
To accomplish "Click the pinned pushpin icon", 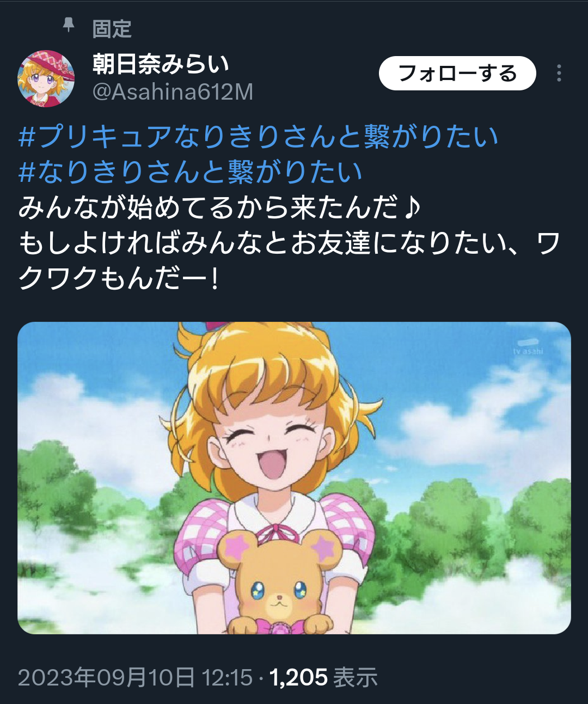I will 69,25.
